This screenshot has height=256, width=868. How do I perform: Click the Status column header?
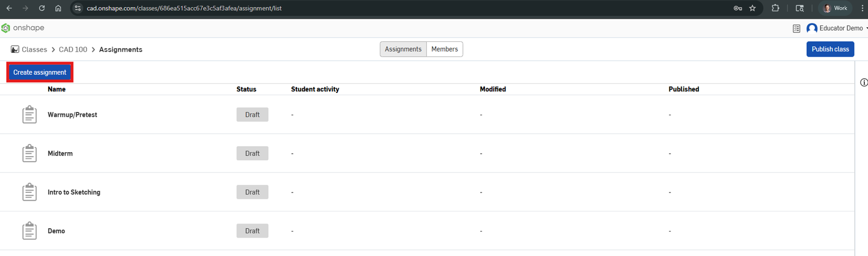(x=246, y=89)
